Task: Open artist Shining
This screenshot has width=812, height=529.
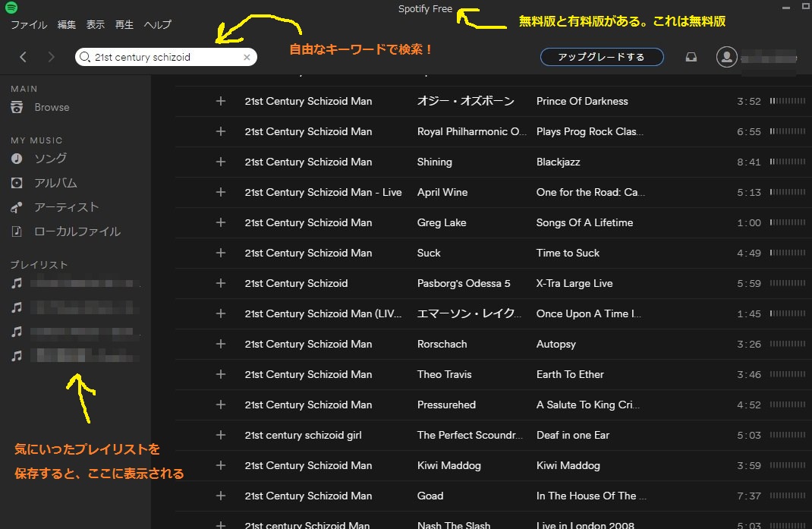Action: (435, 162)
